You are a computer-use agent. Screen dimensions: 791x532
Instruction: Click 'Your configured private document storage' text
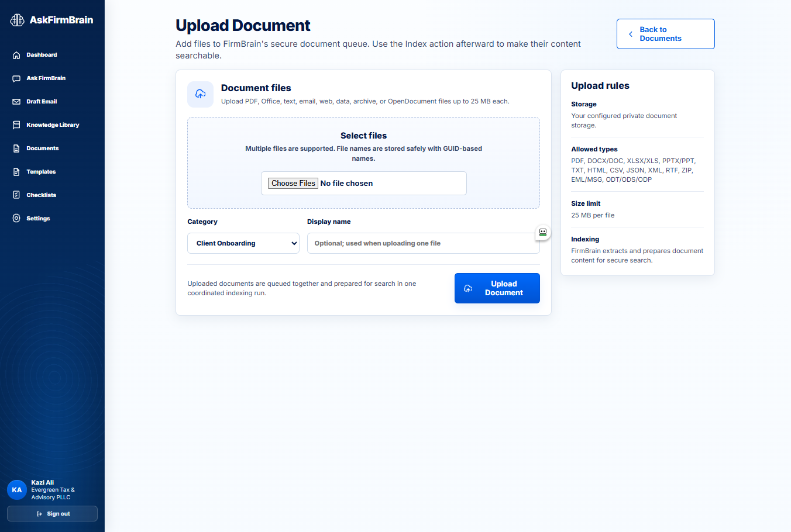pos(624,120)
